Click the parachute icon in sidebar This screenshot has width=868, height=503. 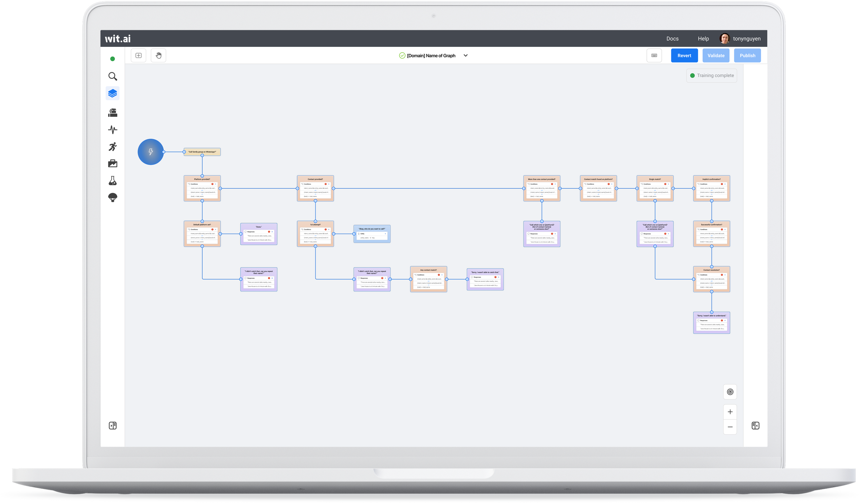click(x=112, y=198)
